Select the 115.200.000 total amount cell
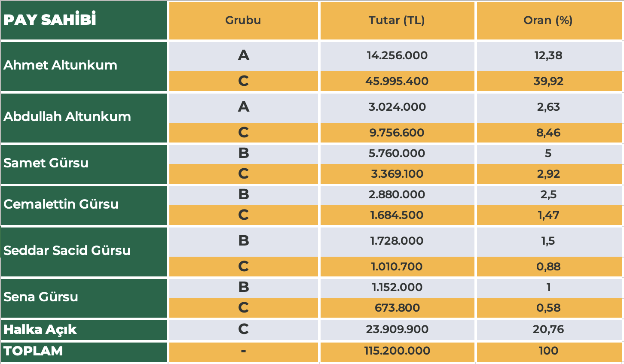The width and height of the screenshot is (624, 364). pyautogui.click(x=397, y=352)
